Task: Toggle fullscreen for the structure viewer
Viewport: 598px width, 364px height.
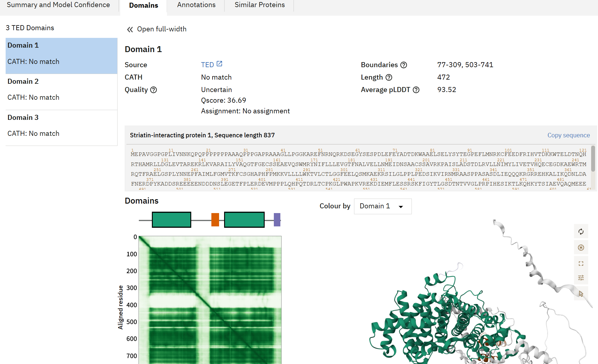Action: [x=581, y=263]
